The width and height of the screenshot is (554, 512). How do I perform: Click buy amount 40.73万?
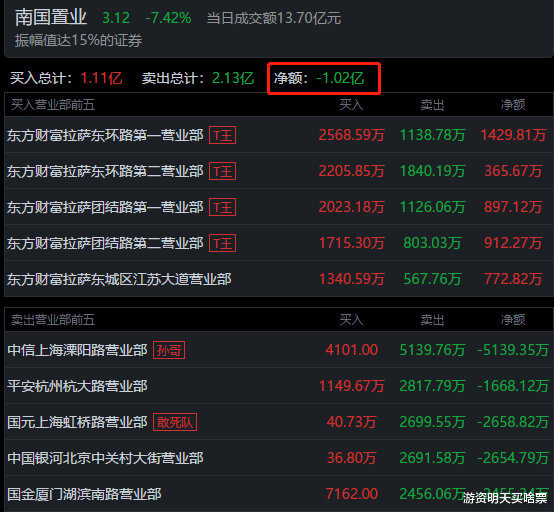[352, 422]
